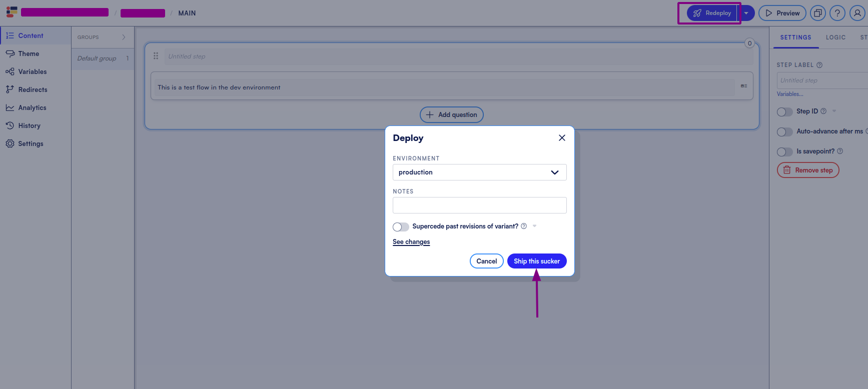Viewport: 868px width, 389px height.
Task: Click the Untitled step title field
Action: 459,56
